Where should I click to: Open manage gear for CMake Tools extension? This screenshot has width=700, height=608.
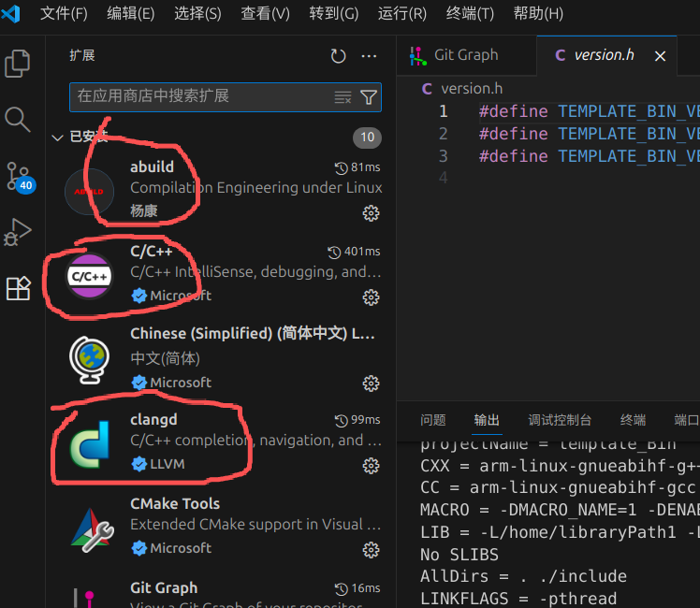coord(371,550)
